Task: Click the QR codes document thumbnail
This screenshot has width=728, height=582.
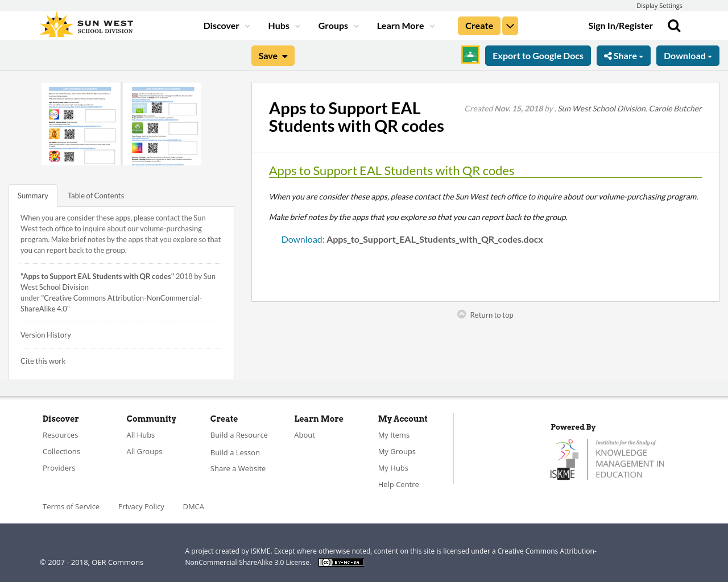Action: click(x=121, y=123)
